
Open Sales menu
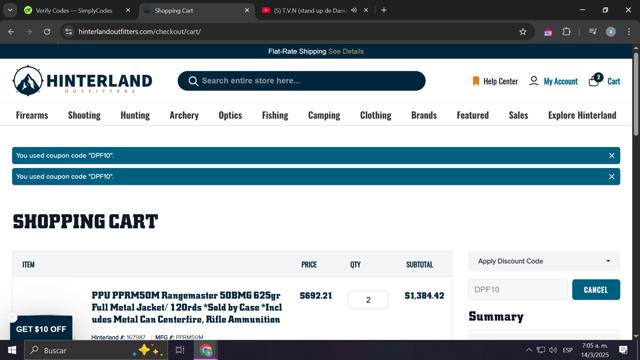(518, 115)
